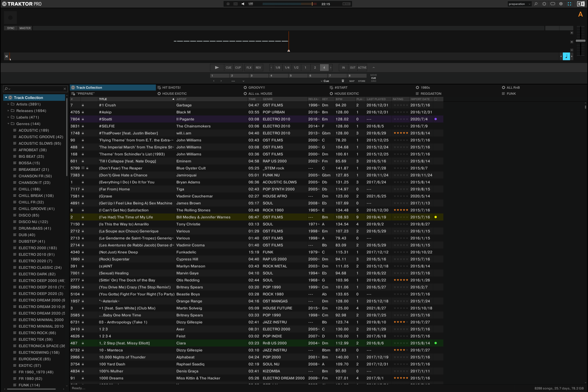
Task: Delete the cue point with the trash icon
Action: pos(343,81)
